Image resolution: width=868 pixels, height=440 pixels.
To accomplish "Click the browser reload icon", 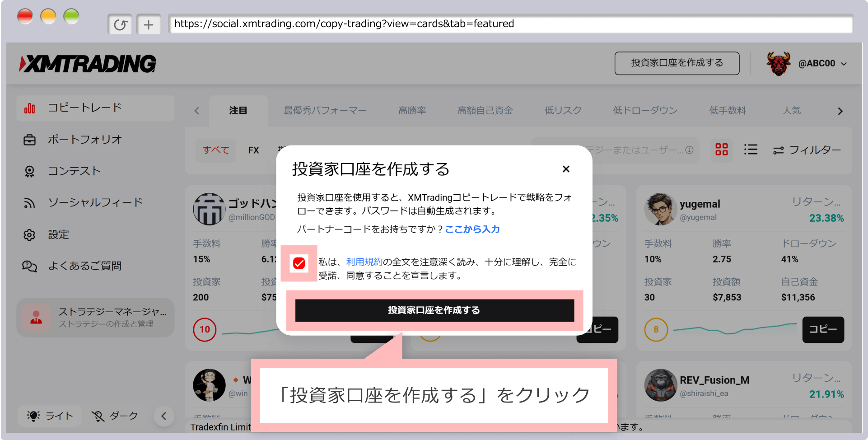I will coord(120,24).
